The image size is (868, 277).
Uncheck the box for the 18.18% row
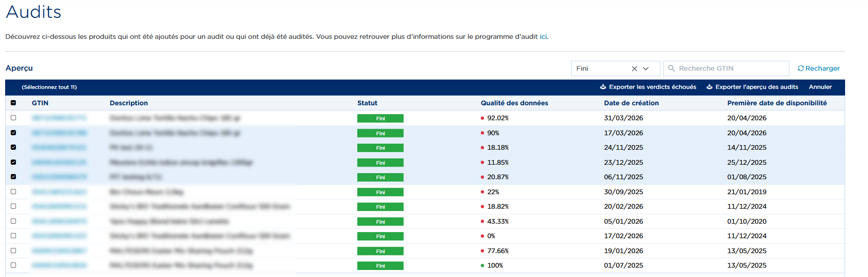(x=13, y=147)
